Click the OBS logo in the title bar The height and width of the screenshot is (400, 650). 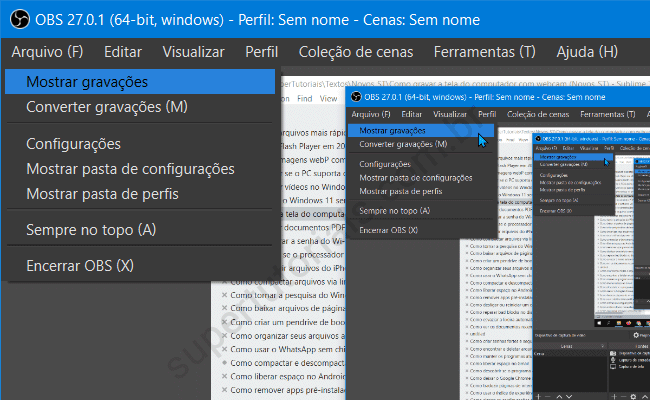tap(18, 20)
